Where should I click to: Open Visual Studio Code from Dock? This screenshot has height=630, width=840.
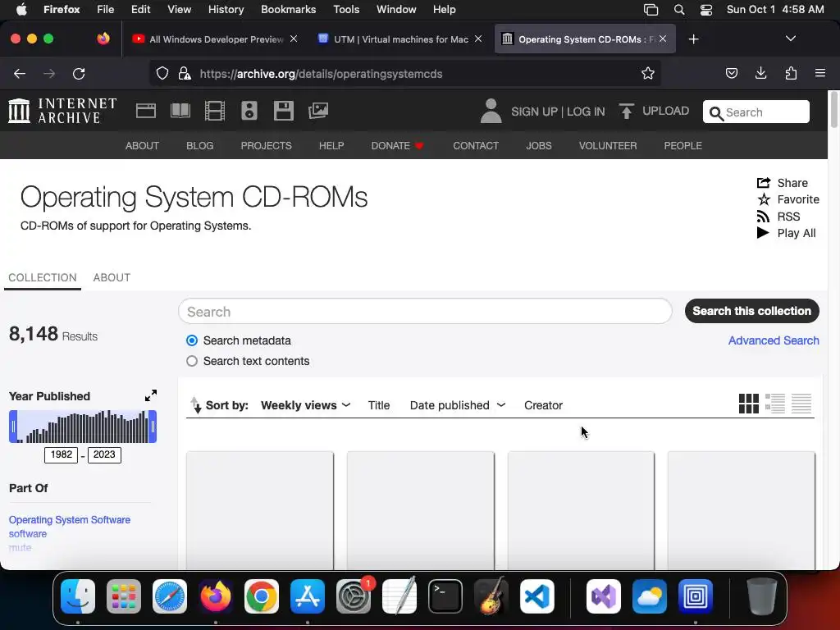pyautogui.click(x=537, y=596)
